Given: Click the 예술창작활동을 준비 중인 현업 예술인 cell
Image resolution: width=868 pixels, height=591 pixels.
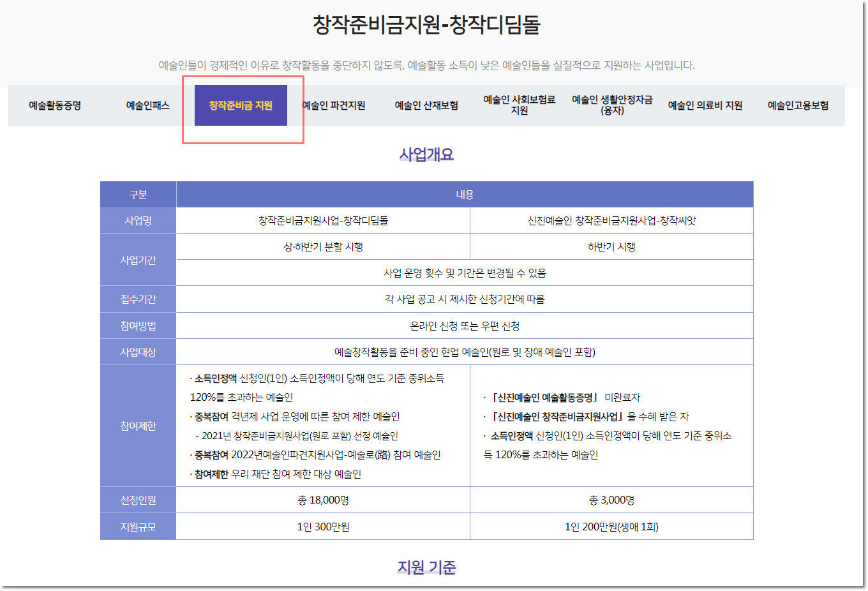Looking at the screenshot, I should pyautogui.click(x=465, y=352).
